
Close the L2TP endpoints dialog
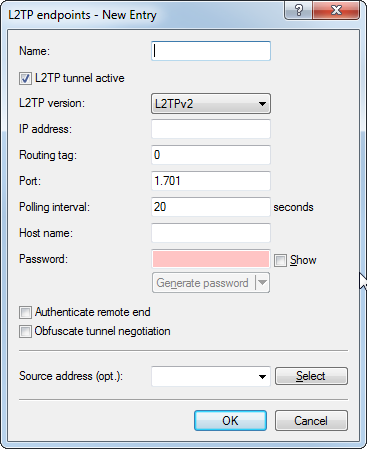click(336, 10)
